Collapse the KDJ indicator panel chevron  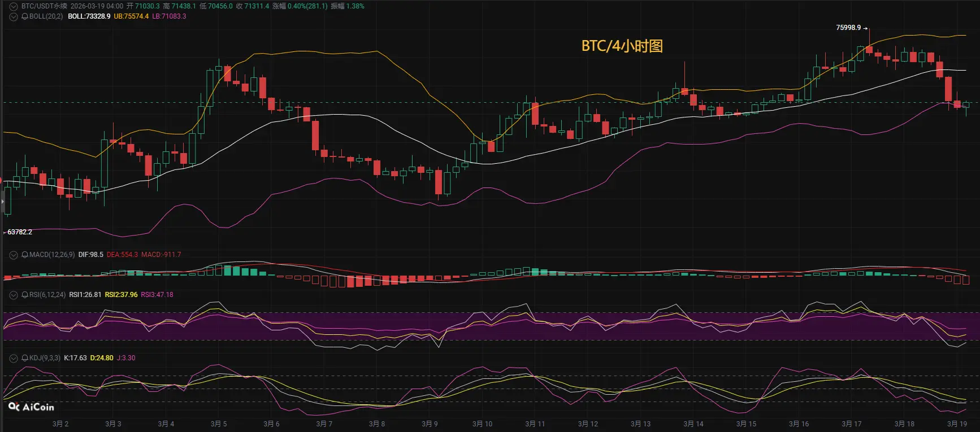tap(14, 358)
